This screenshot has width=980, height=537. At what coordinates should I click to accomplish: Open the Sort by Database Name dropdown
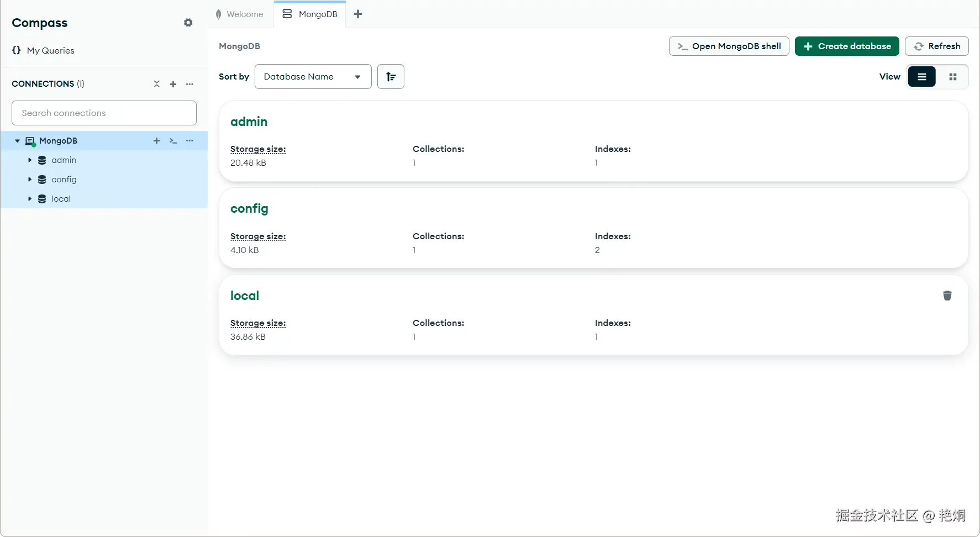(313, 77)
